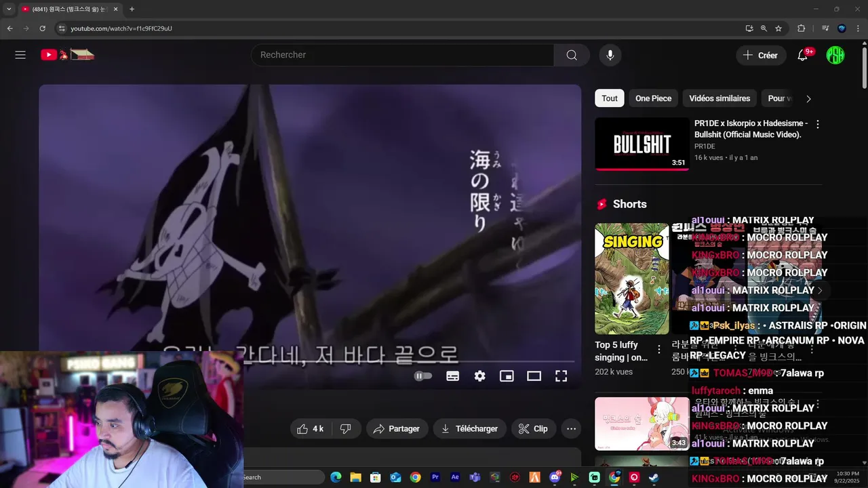The height and width of the screenshot is (488, 868).
Task: Open Premiere Pro from the taskbar
Action: (435, 477)
